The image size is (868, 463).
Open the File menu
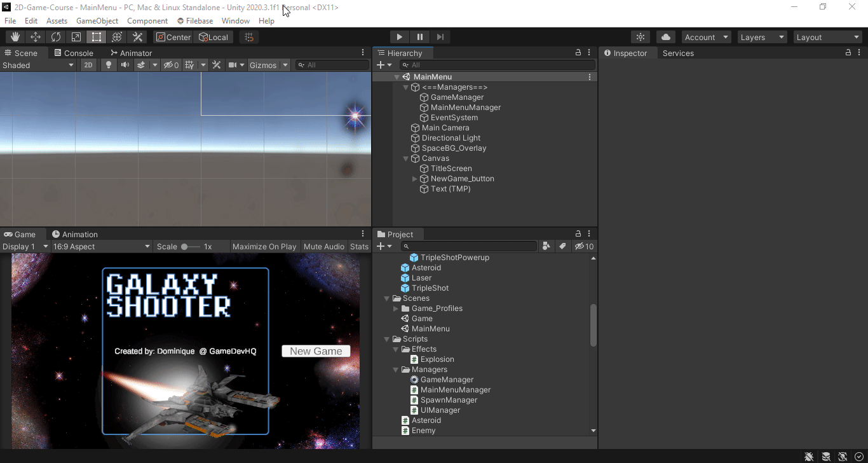[10, 21]
